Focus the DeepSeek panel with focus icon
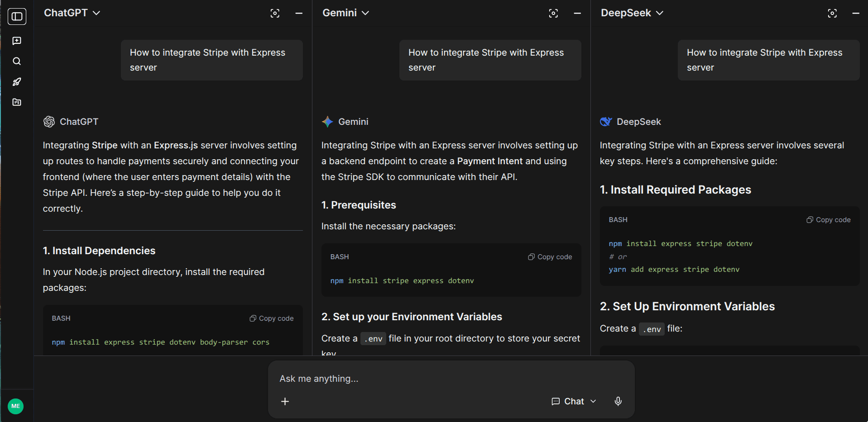868x422 pixels. [832, 14]
